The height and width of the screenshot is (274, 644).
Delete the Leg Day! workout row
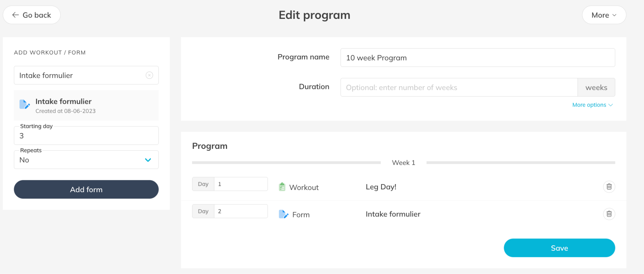[x=609, y=187]
